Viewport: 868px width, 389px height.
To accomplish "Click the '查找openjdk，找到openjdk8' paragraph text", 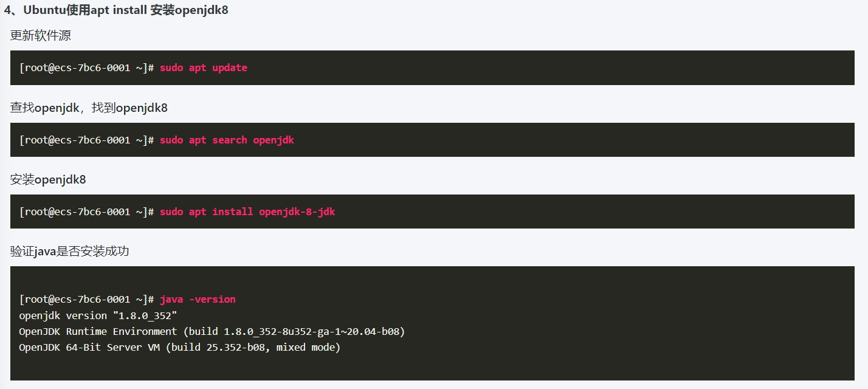I will pyautogui.click(x=89, y=108).
